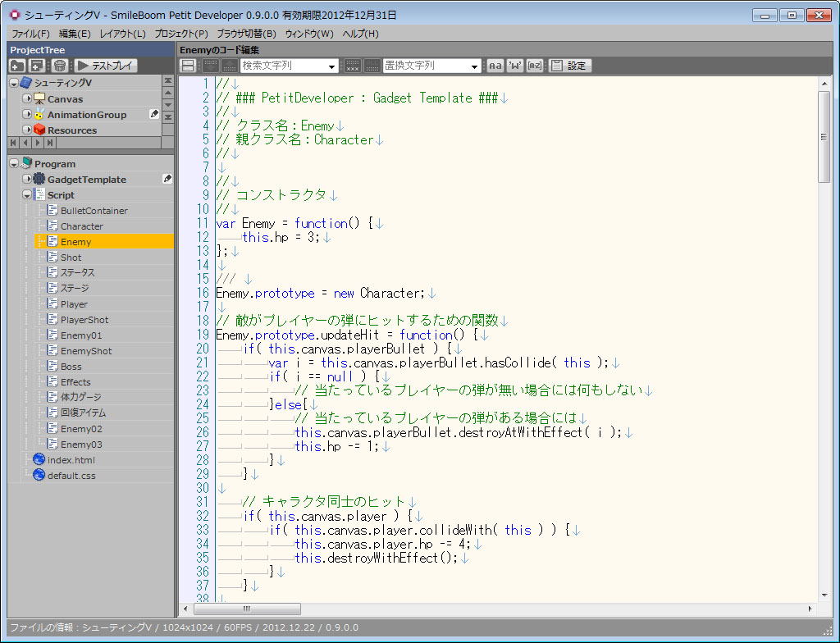Toggle the 'Aa' case sensitive search option
This screenshot has width=840, height=643.
point(495,66)
